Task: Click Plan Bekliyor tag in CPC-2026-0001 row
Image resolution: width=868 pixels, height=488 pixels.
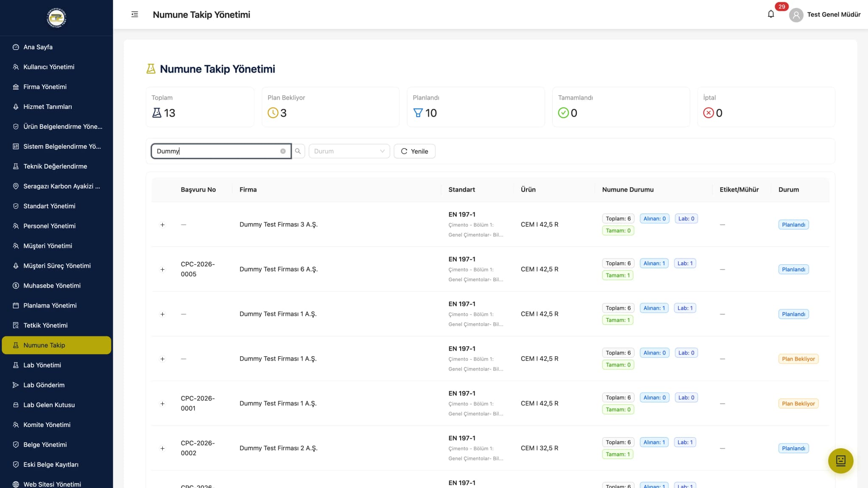Action: point(798,404)
